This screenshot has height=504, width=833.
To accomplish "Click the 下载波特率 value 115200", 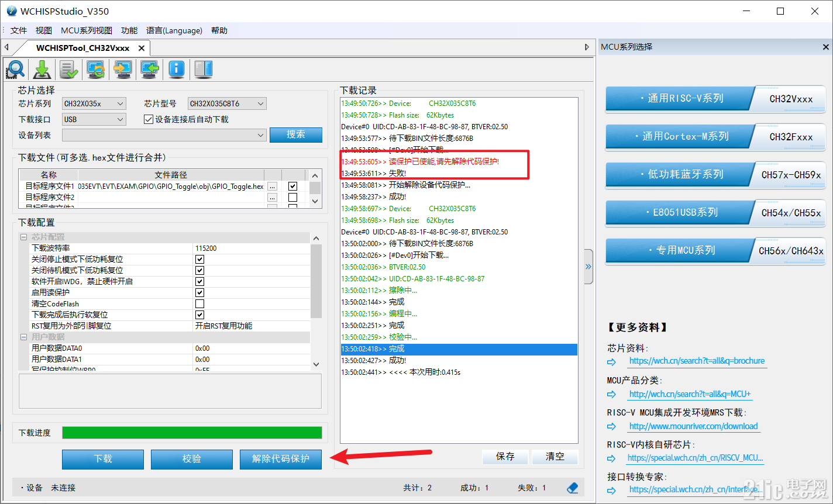I will [206, 248].
